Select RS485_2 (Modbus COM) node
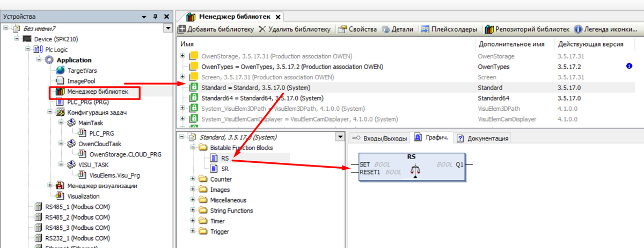 click(77, 217)
